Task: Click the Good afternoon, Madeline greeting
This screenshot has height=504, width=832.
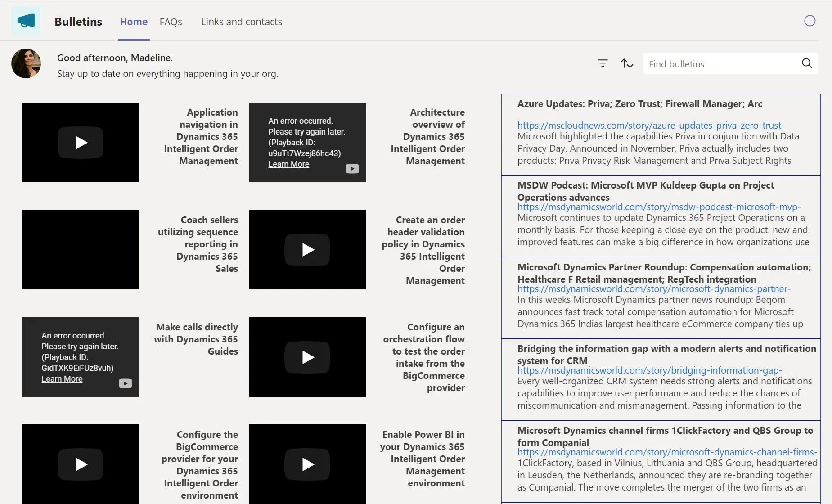Action: [115, 58]
